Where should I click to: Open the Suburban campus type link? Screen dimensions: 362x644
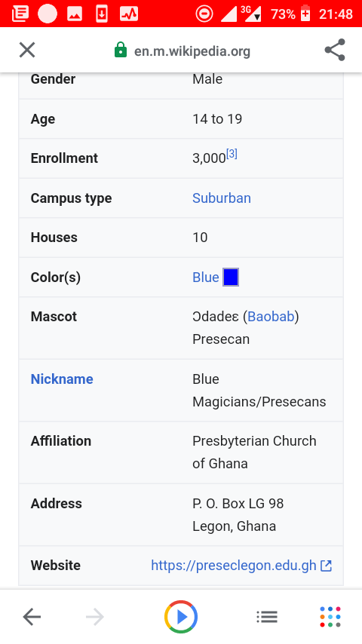[x=222, y=198]
